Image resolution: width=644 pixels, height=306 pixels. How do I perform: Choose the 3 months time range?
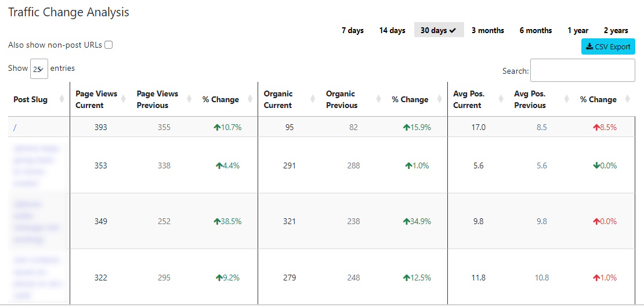tap(487, 30)
